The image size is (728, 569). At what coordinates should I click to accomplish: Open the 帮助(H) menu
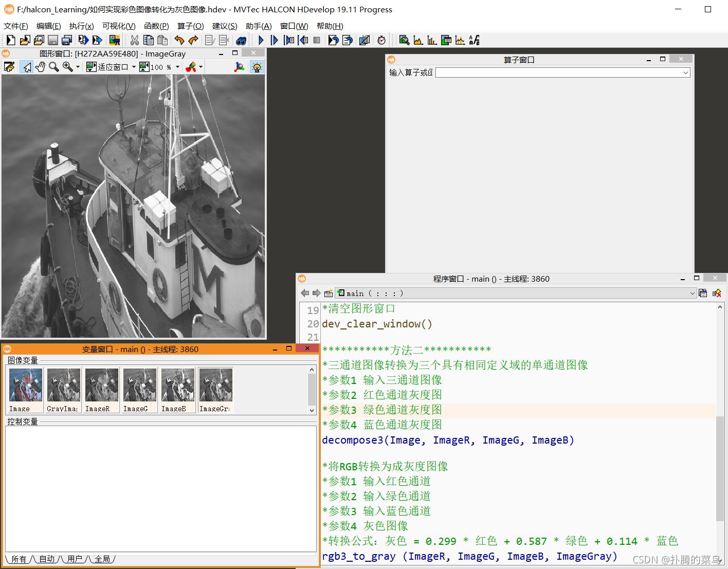[330, 26]
